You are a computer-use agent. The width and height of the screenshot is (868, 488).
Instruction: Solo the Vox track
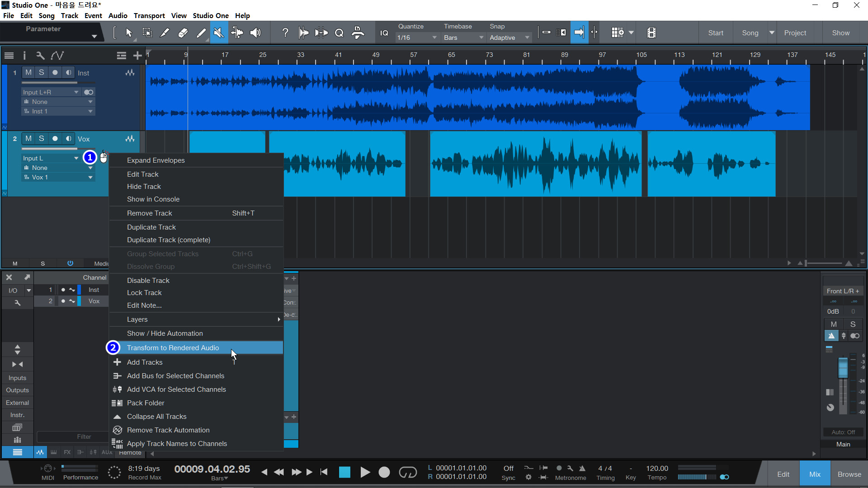click(x=42, y=139)
